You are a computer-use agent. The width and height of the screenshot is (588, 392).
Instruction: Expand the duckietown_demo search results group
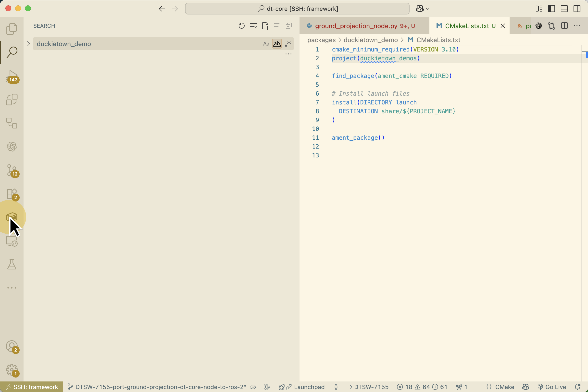point(28,43)
